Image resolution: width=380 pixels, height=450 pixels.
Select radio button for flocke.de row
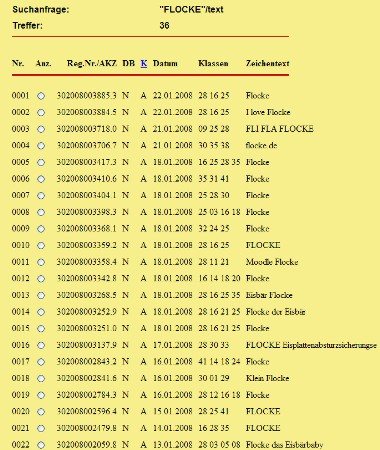coord(41,146)
